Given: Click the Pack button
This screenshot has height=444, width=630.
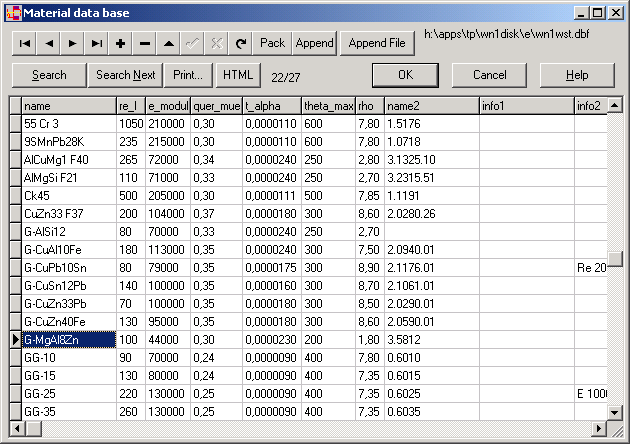Looking at the screenshot, I should (x=272, y=43).
